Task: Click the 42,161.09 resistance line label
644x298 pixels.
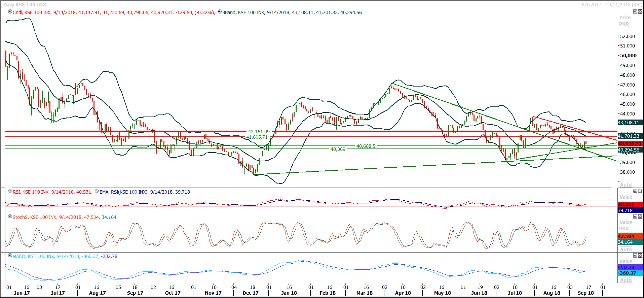Action: 259,132
